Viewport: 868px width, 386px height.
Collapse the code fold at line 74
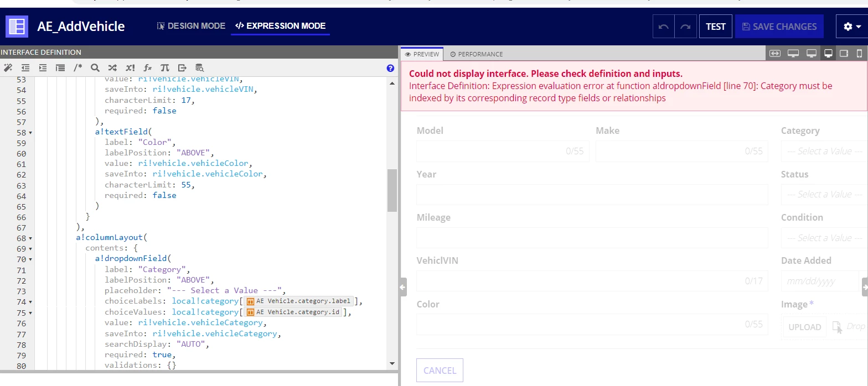tap(30, 302)
